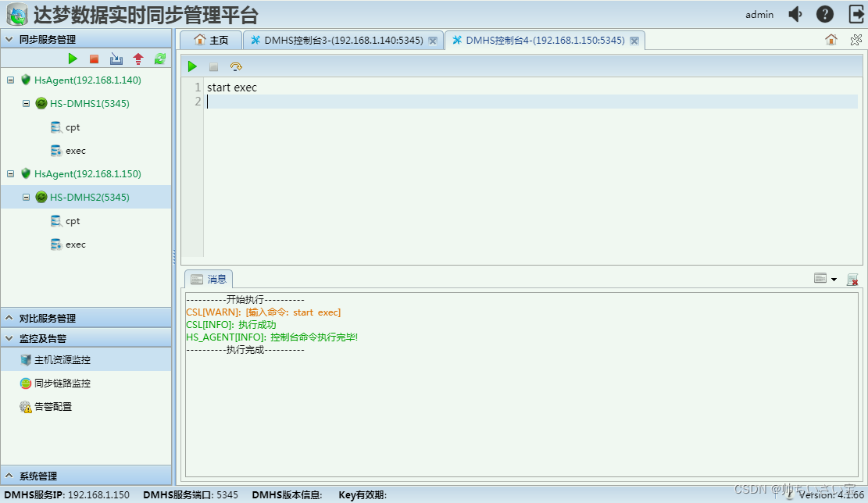Open 主机资源监控 link
The height and width of the screenshot is (503, 868).
coord(63,360)
